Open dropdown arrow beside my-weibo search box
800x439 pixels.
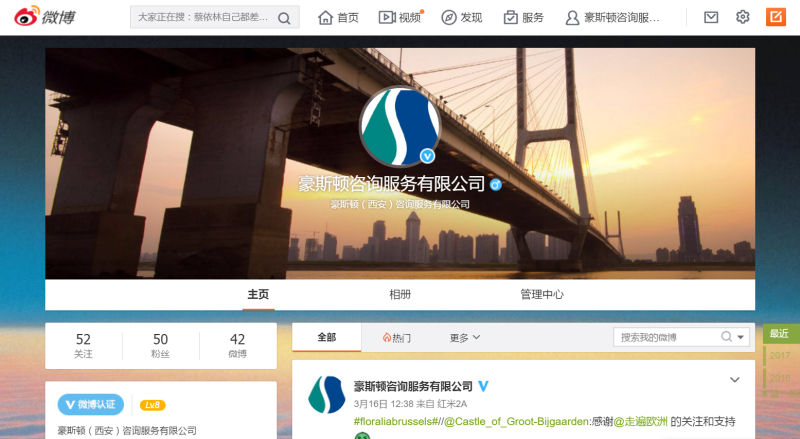(x=742, y=337)
